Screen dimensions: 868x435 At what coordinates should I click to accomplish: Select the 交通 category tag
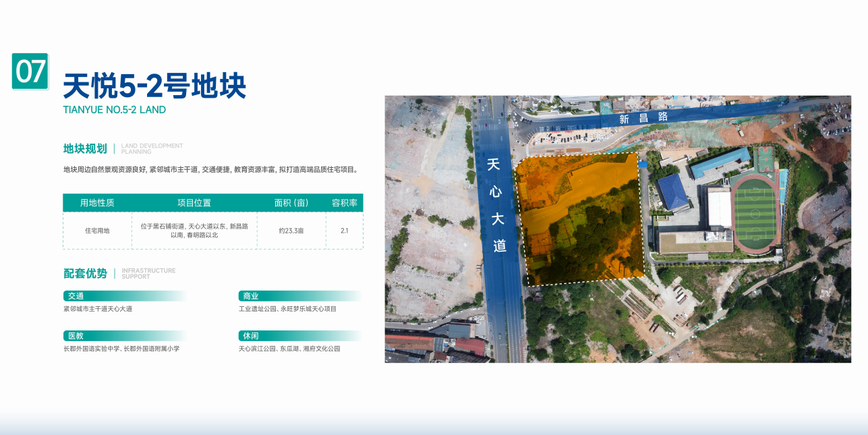pyautogui.click(x=76, y=296)
